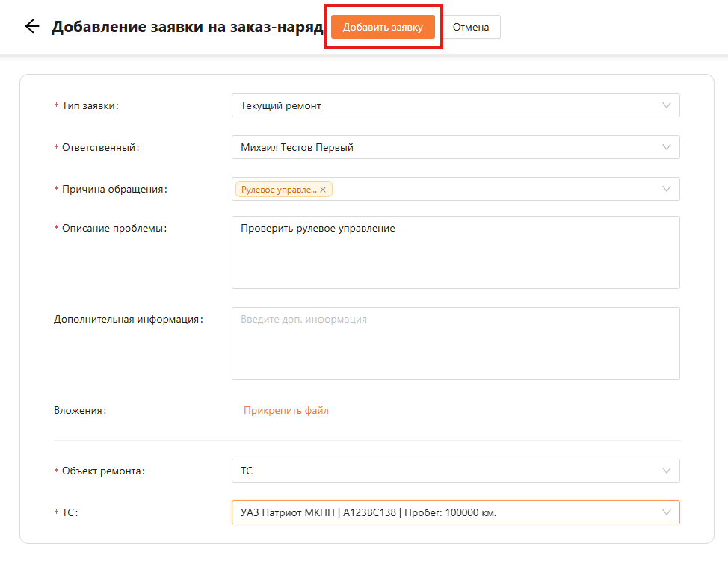Remove the 'Рулевое управле...' tag with its X
728x561 pixels.
(323, 190)
